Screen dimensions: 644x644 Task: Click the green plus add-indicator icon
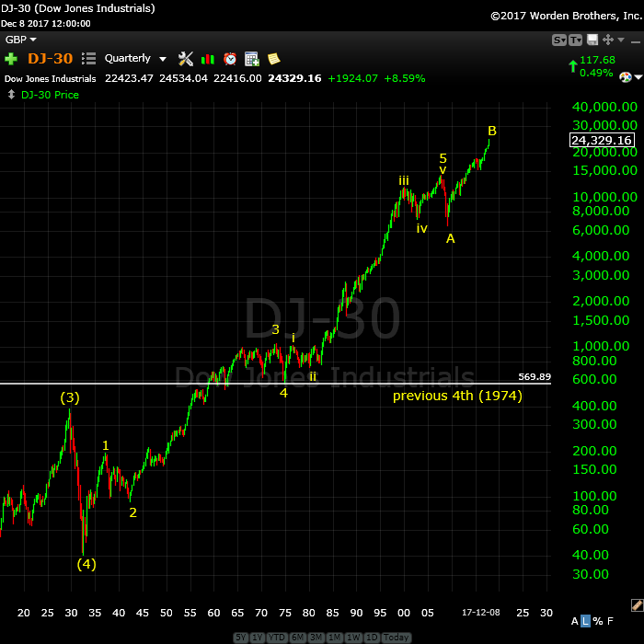point(11,59)
